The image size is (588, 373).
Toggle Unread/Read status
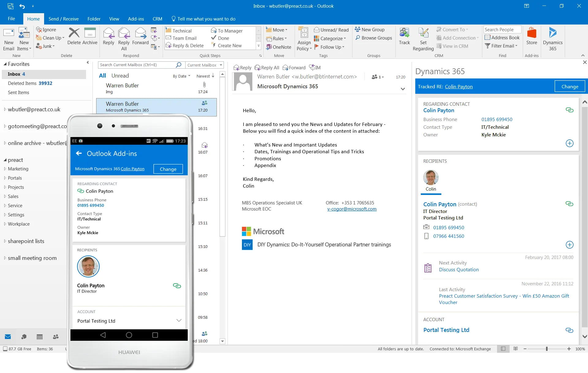pyautogui.click(x=331, y=30)
